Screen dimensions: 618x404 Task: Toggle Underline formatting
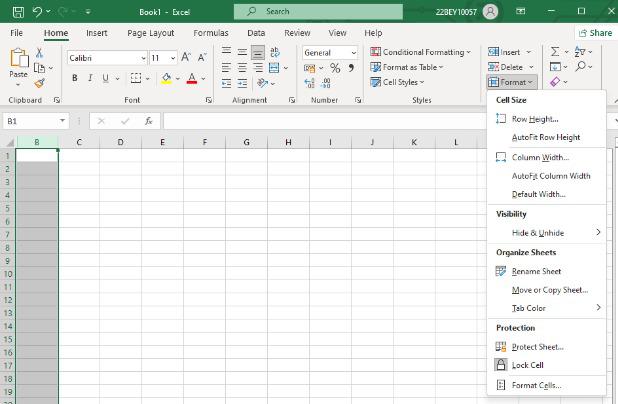(x=106, y=78)
